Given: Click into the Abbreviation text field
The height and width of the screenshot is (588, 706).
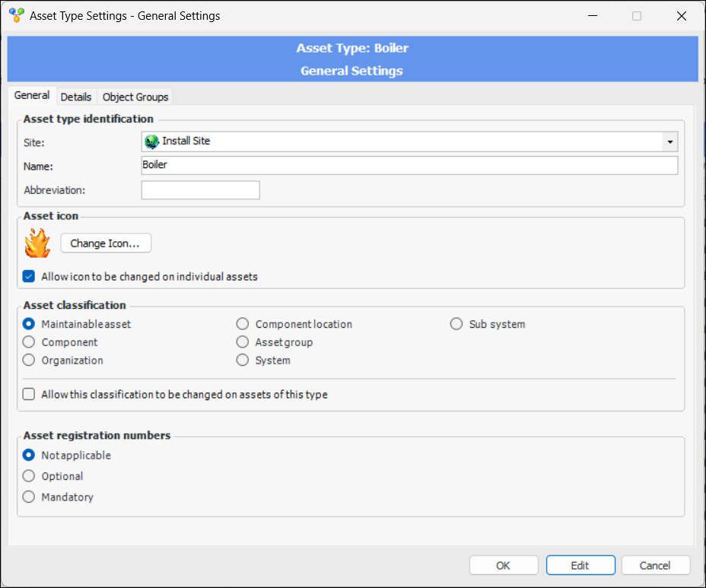Looking at the screenshot, I should coord(200,190).
